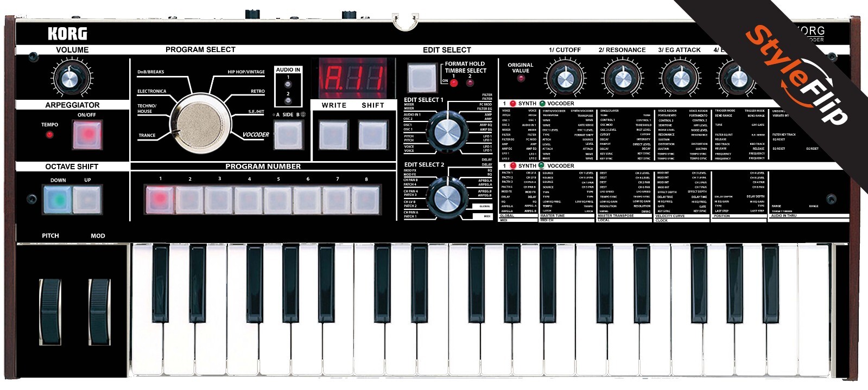Click the red SYNTH LED in Edit Select 2 row
Image resolution: width=868 pixels, height=390 pixels.
(513, 165)
